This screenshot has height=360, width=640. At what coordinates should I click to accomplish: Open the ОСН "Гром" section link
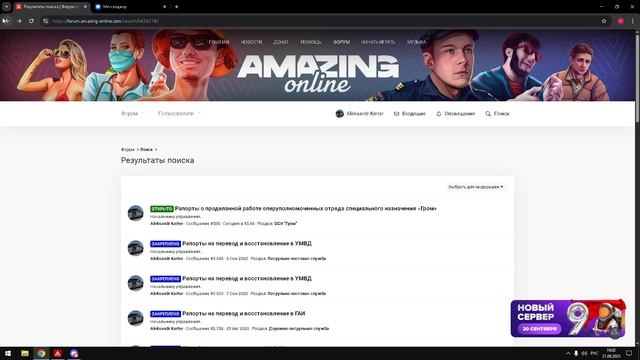click(x=285, y=224)
